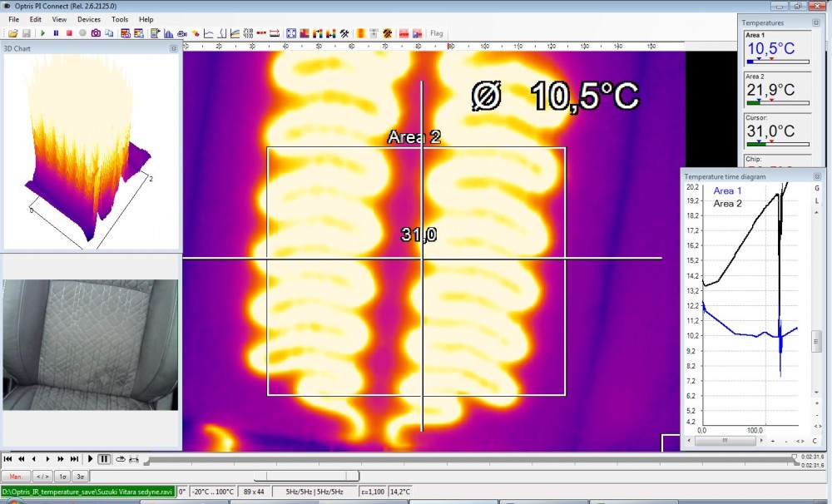Click the orange icon right of the hammer-and-wrench icon
This screenshot has height=504, width=832.
(x=360, y=33)
